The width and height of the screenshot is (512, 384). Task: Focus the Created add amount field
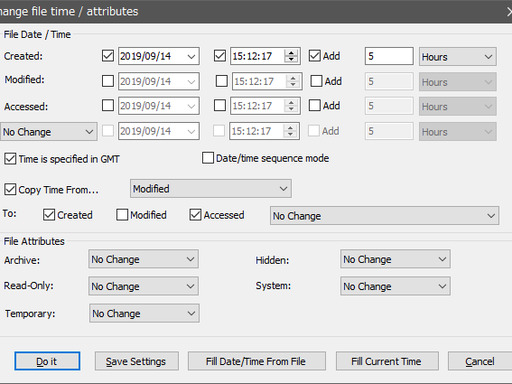389,56
